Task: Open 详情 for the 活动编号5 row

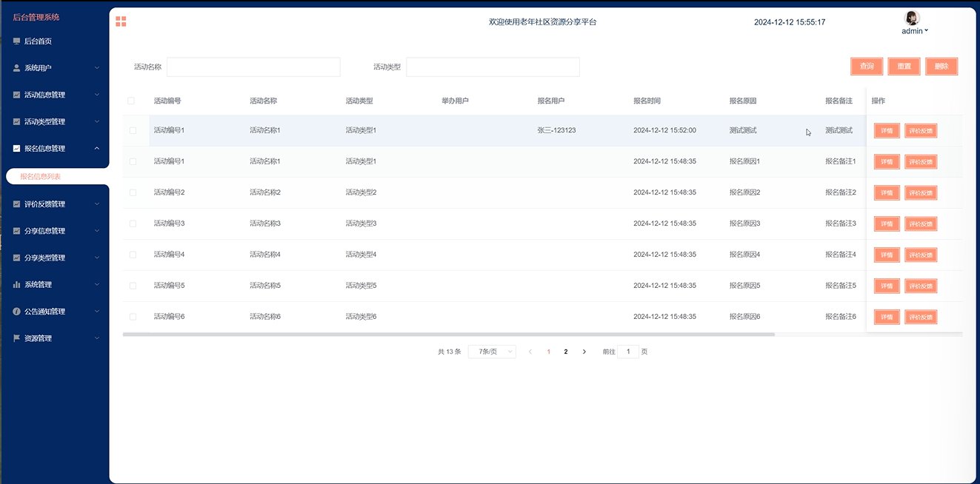Action: [x=887, y=286]
